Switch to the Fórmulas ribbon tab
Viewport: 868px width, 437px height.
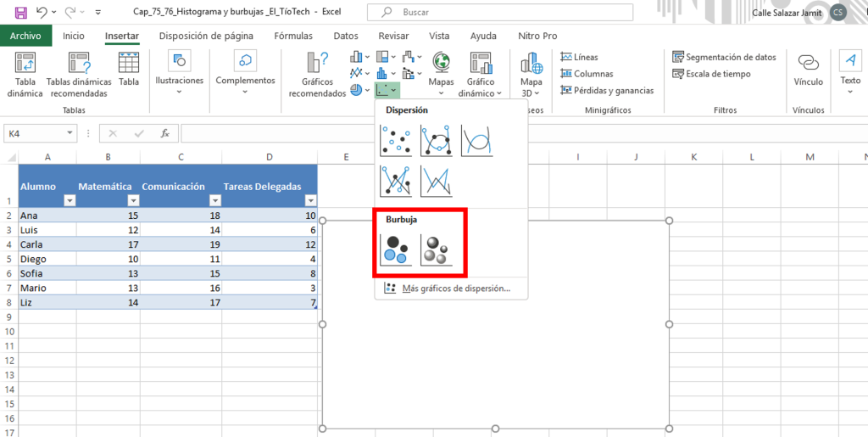tap(292, 36)
